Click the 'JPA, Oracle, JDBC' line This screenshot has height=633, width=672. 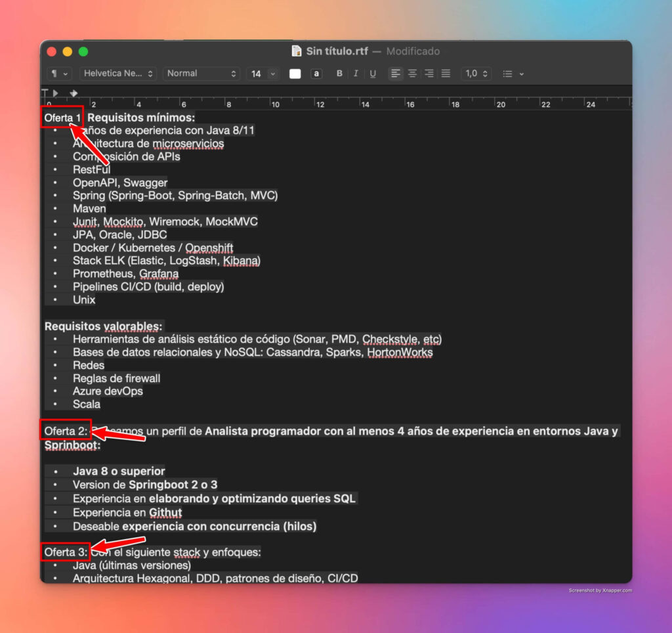[119, 235]
